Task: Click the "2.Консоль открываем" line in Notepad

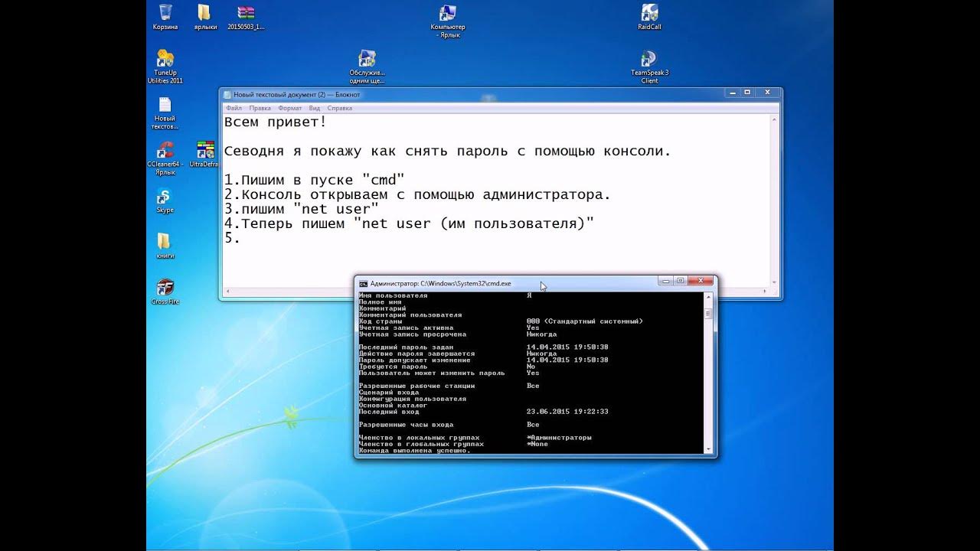Action: coord(417,194)
